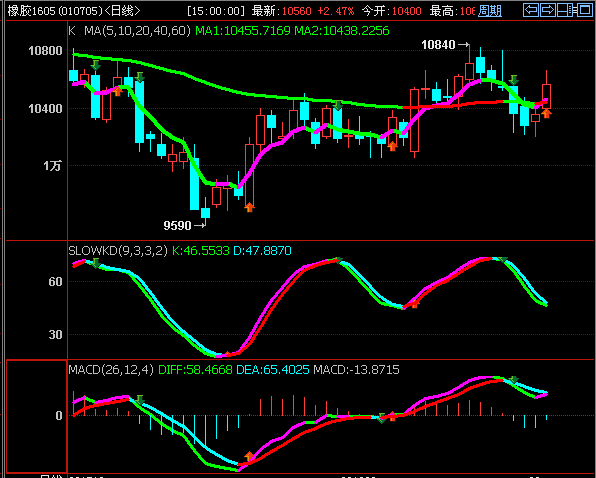Screen dimensions: 596x478
Task: Click the green down arrow at SLOWKD middle peak
Action: [x=338, y=260]
